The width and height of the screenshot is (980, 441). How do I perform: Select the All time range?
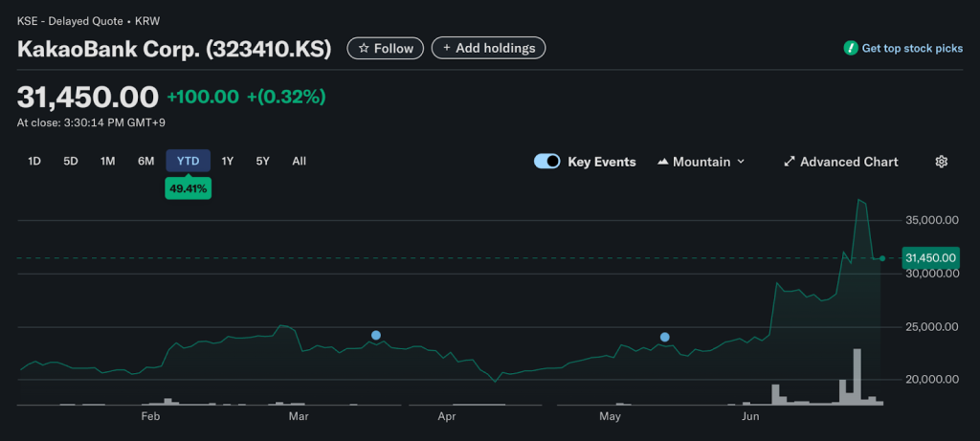click(x=299, y=161)
